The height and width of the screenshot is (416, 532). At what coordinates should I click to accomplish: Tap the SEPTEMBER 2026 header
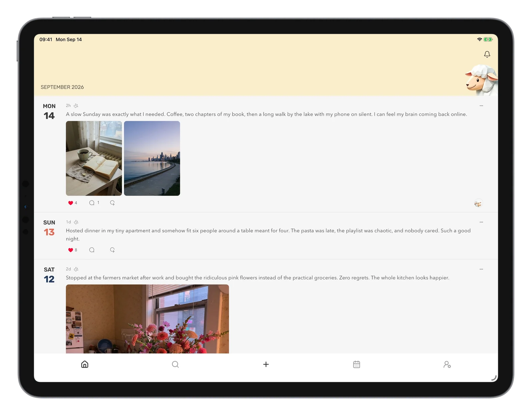62,87
